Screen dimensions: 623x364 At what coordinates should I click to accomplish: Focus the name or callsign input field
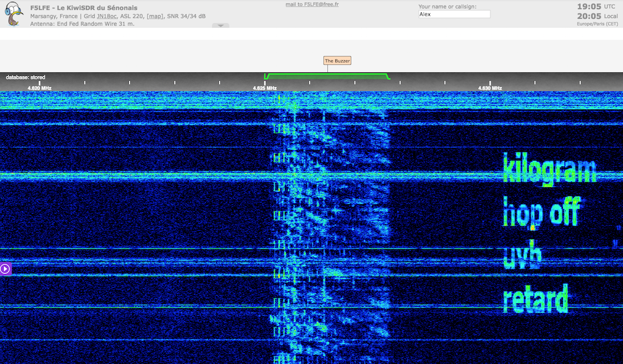(454, 14)
